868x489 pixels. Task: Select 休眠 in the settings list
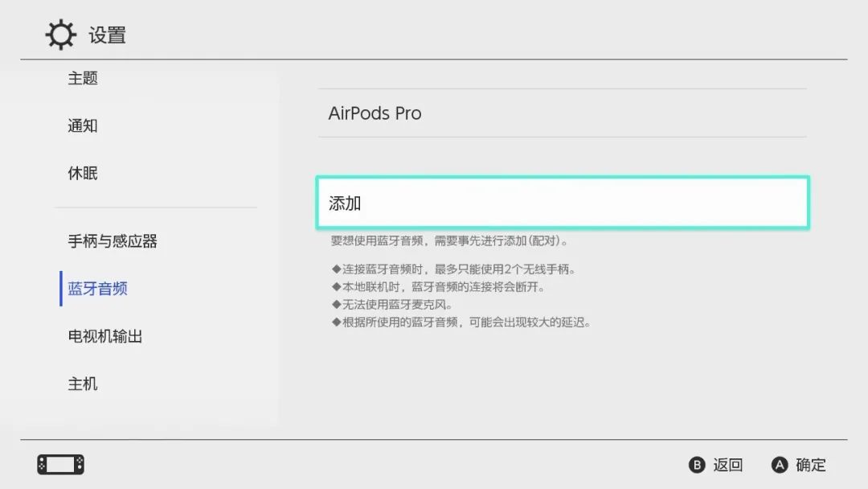tap(82, 173)
